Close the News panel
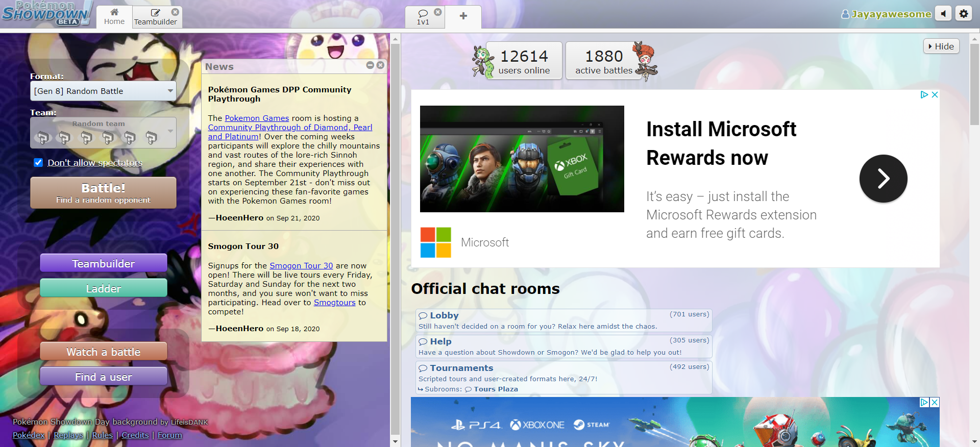Image resolution: width=980 pixels, height=447 pixels. (x=380, y=65)
